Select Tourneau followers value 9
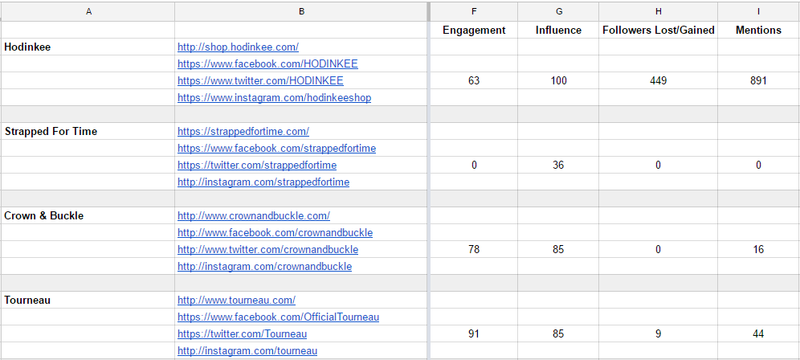The image size is (800, 360). coord(658,334)
